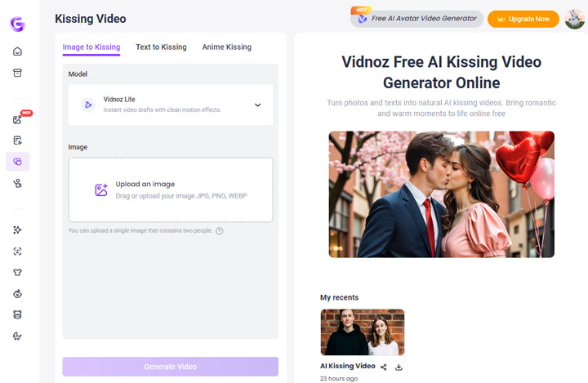The width and height of the screenshot is (588, 383).
Task: Click the kissing couple sample preview image
Action: click(441, 194)
